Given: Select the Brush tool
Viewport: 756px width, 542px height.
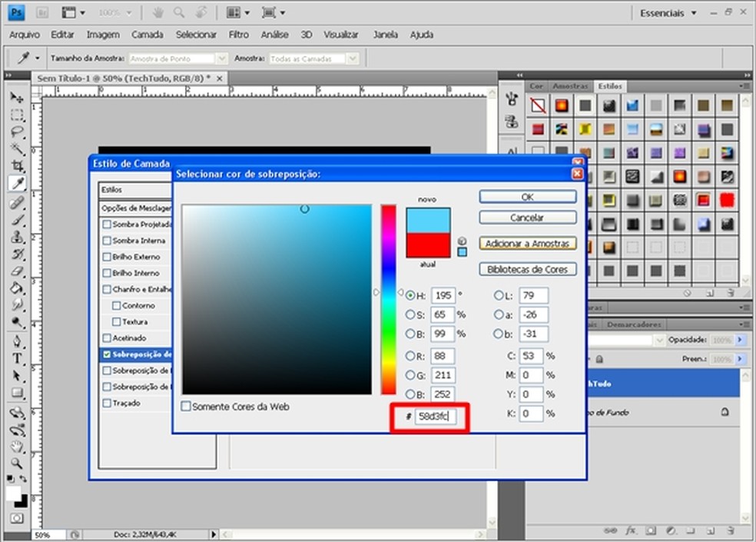Looking at the screenshot, I should coord(17,221).
